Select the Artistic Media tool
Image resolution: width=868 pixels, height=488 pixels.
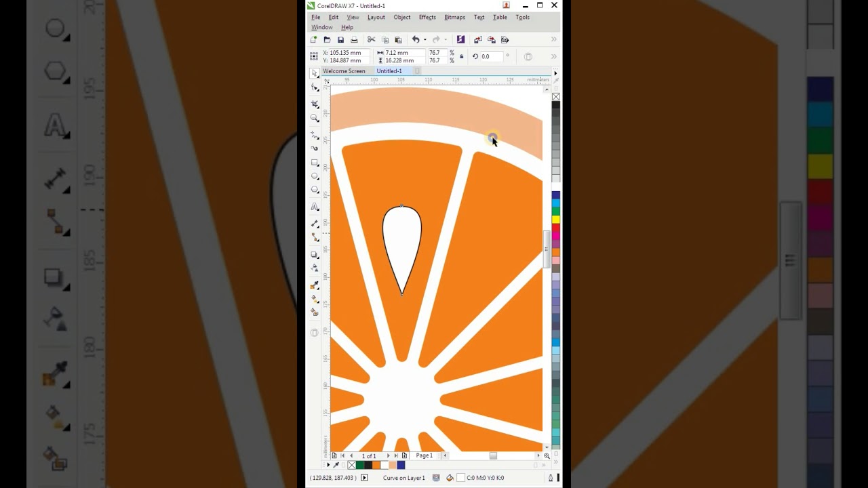click(x=315, y=148)
